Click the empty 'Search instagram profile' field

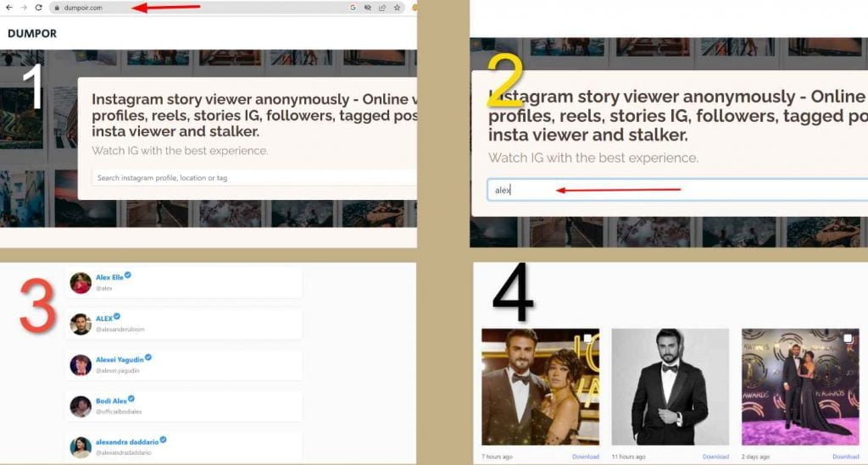click(x=254, y=178)
